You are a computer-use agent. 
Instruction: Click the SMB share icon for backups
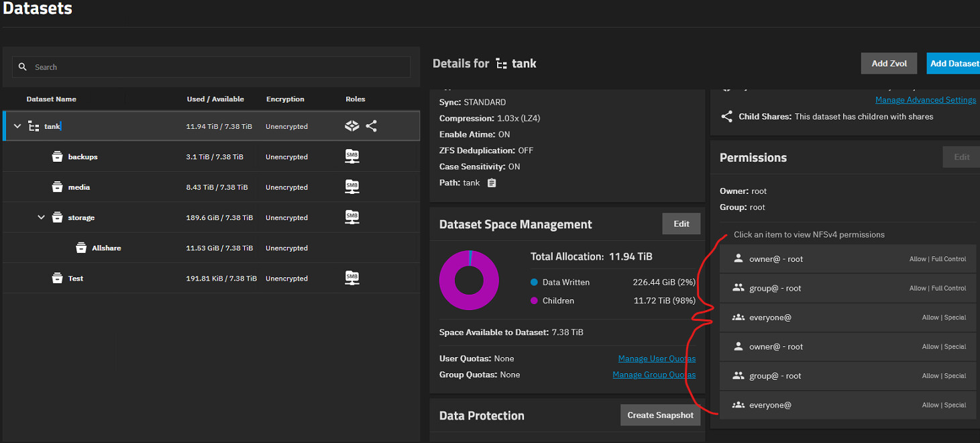(351, 156)
